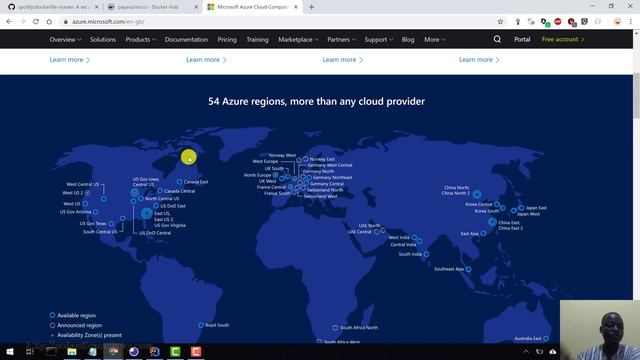Click the green Free account link
640x360 pixels.
563,39
